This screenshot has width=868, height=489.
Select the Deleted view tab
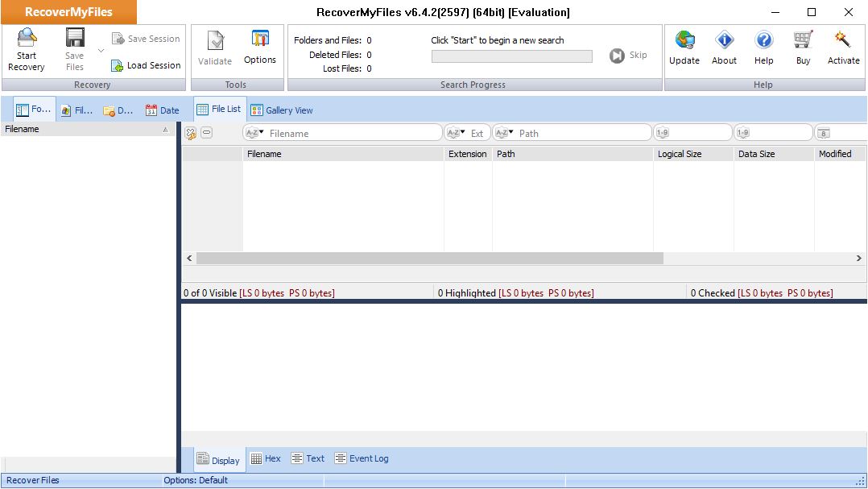pos(118,110)
